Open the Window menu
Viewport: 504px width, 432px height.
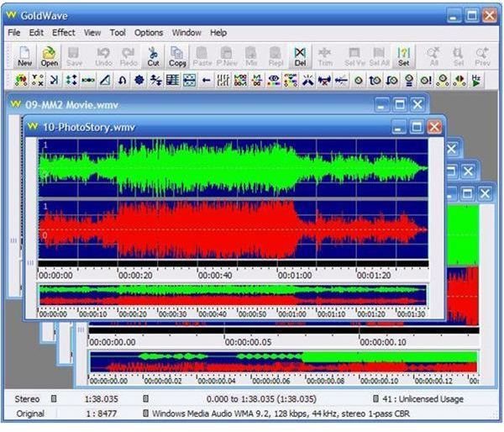186,33
